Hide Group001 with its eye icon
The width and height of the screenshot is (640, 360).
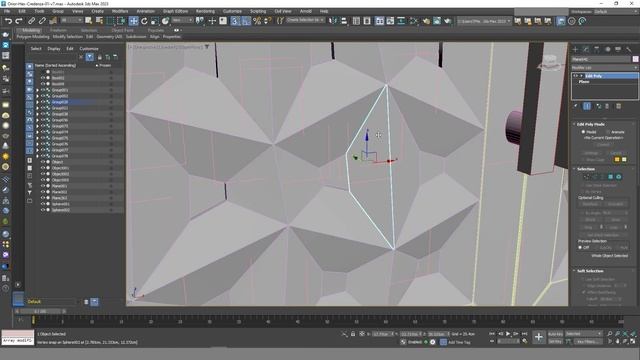point(42,90)
